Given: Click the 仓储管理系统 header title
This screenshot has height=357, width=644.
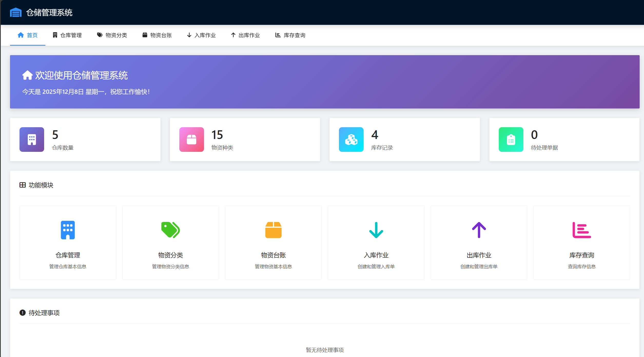Looking at the screenshot, I should coord(49,12).
